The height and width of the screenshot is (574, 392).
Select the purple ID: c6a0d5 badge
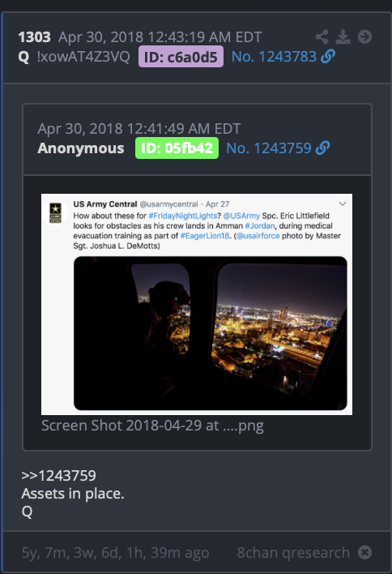point(181,57)
